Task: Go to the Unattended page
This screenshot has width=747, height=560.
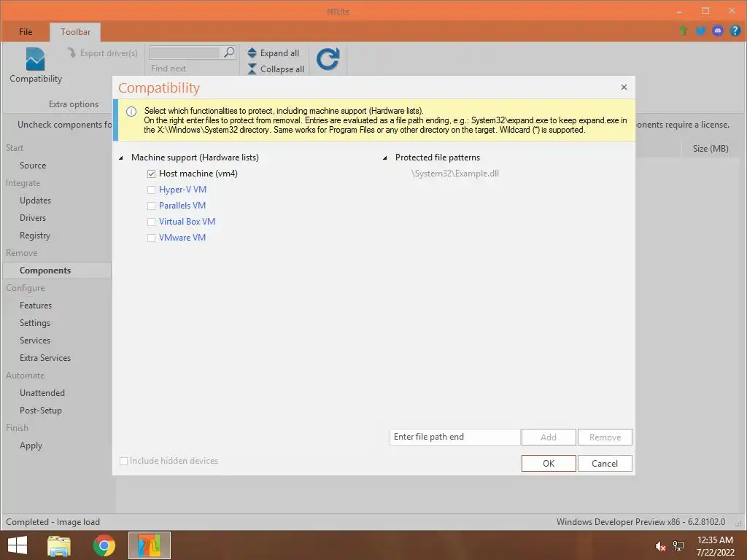Action: [x=42, y=393]
